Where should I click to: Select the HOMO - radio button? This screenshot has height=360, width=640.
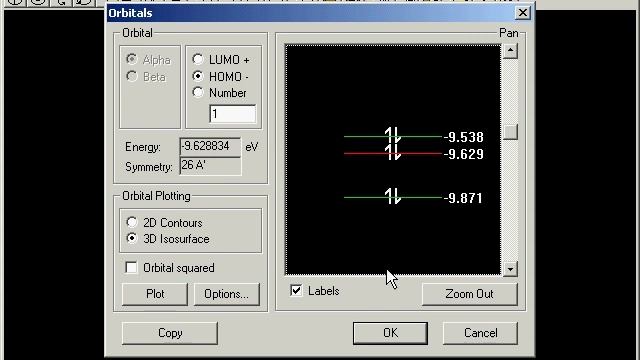point(198,76)
